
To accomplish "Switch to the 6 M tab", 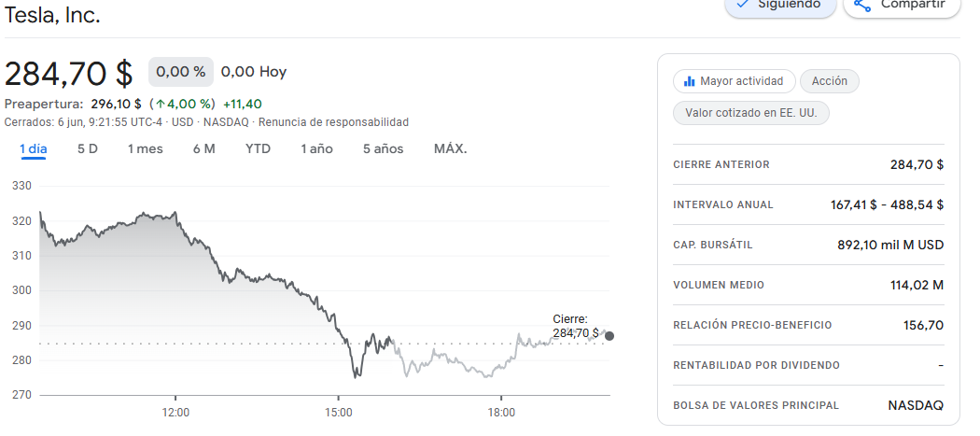I will (204, 148).
